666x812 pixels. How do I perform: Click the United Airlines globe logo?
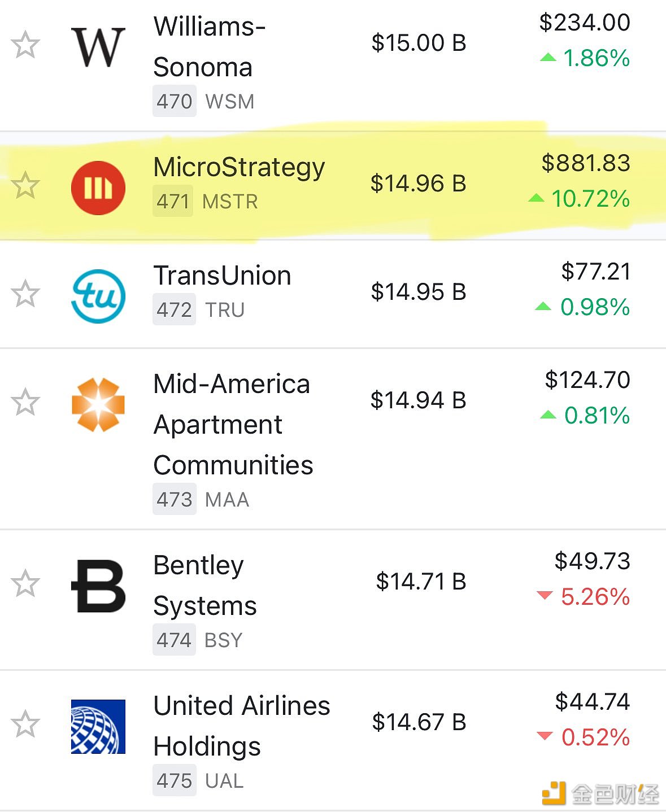click(98, 727)
